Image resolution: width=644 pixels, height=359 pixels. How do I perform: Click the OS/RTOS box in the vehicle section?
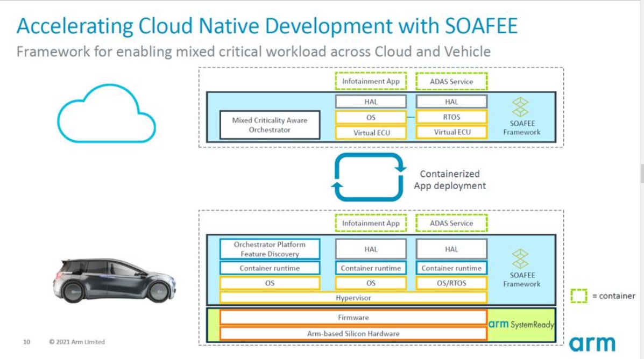(451, 283)
